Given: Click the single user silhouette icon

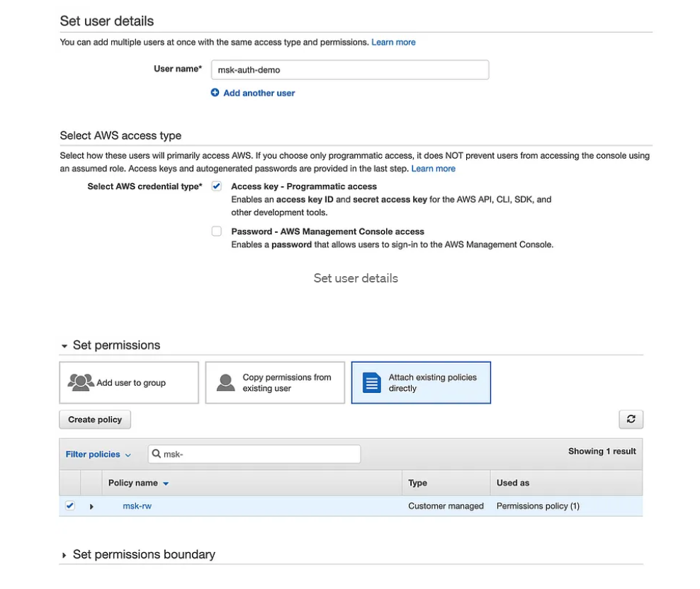Looking at the screenshot, I should click(226, 382).
